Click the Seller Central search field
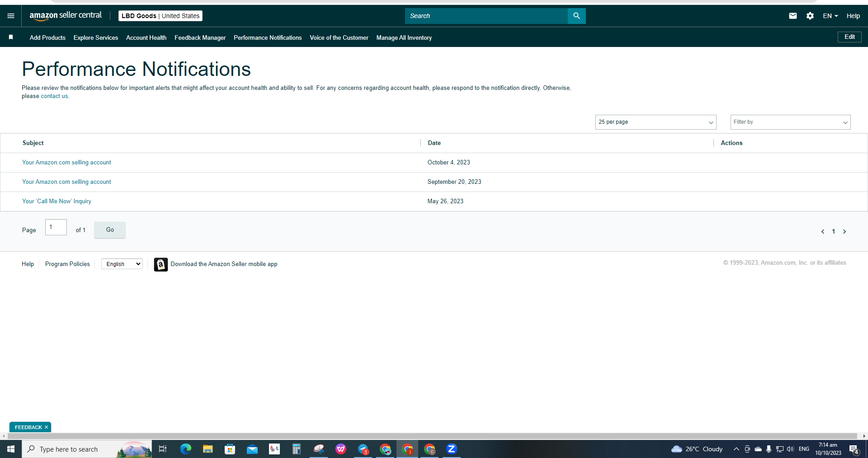Screen dimensions: 868x458 coord(486,16)
